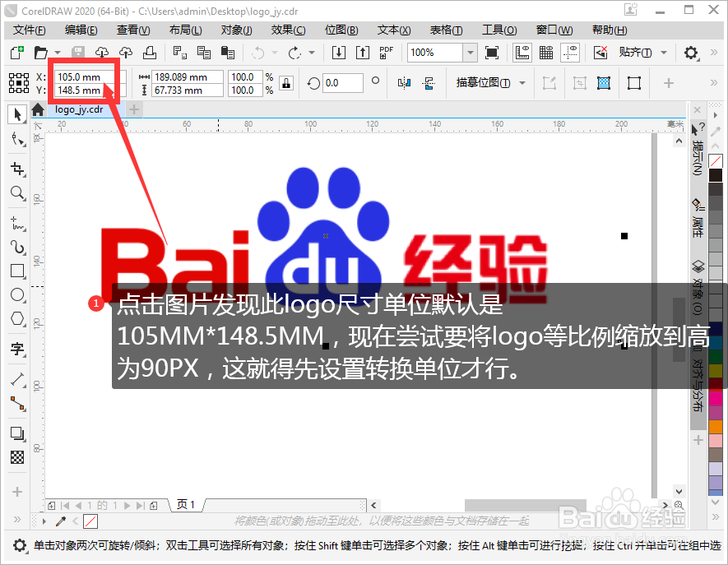Open the 工具(O) menu
The width and height of the screenshot is (728, 565).
(x=499, y=30)
